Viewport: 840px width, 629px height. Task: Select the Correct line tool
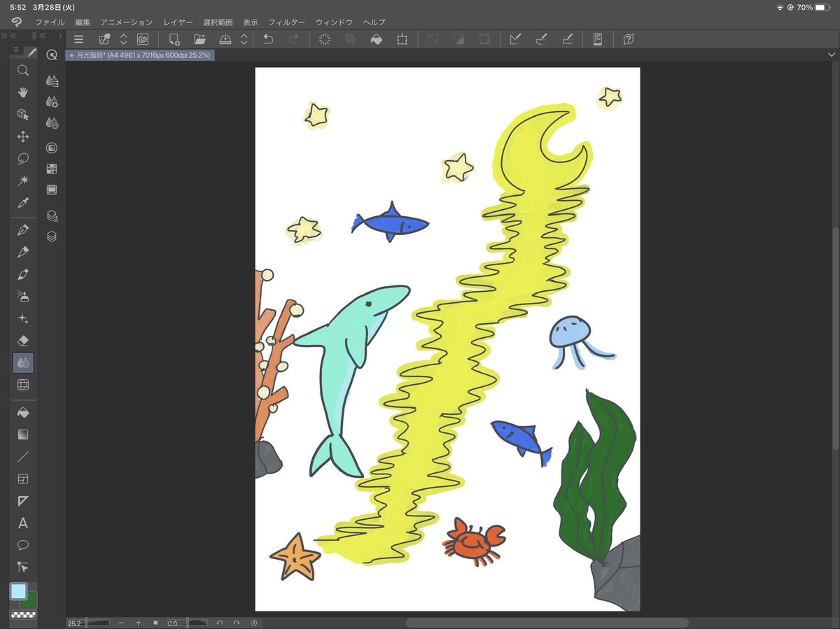23,567
